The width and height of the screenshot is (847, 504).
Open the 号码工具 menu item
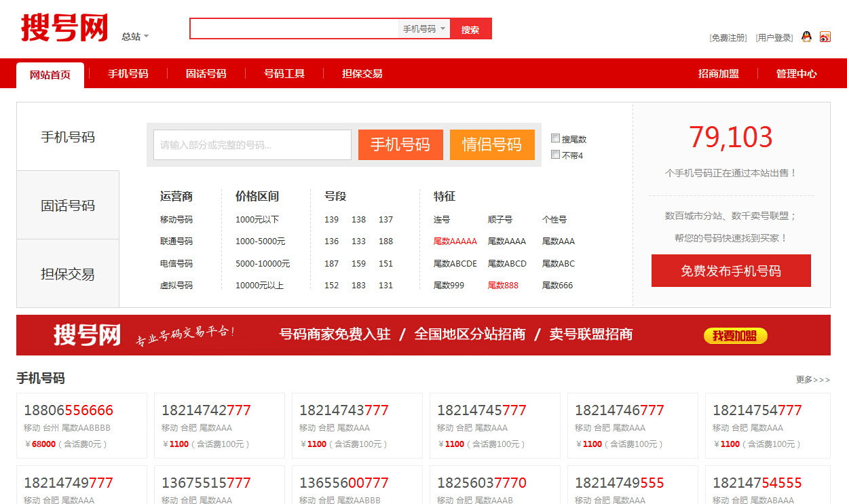point(284,73)
